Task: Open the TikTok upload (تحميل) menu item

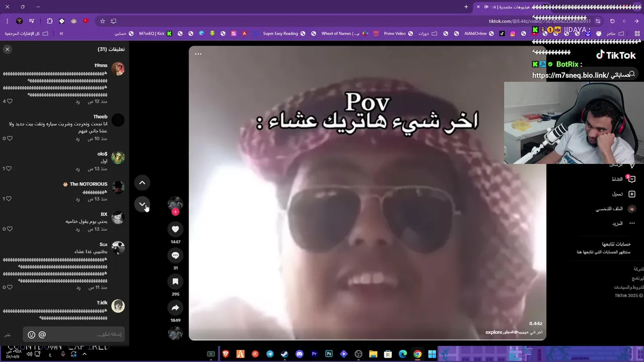Action: click(624, 194)
